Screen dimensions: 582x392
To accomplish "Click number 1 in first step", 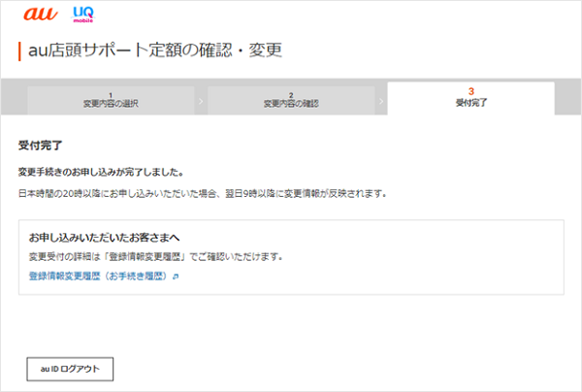I will [110, 94].
